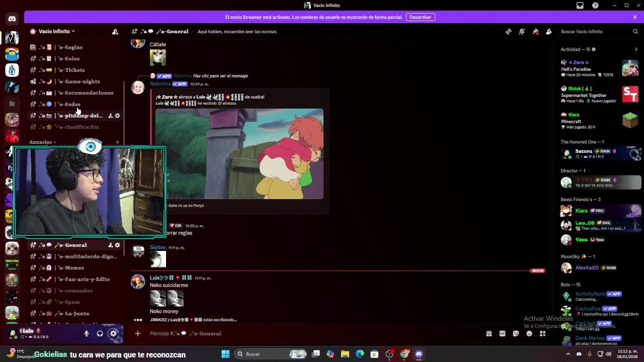Screen dimensions: 644x362
Task: Open the help icon in title bar
Action: (596, 6)
